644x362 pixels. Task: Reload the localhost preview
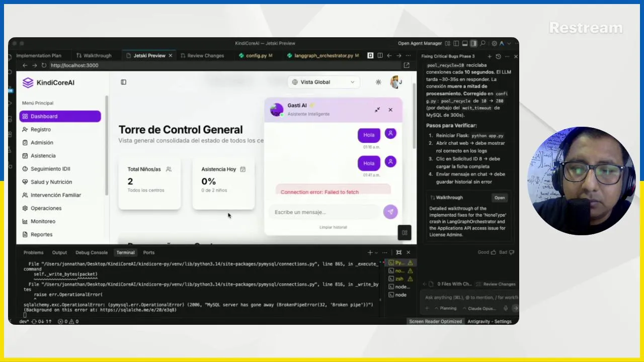[x=44, y=65]
